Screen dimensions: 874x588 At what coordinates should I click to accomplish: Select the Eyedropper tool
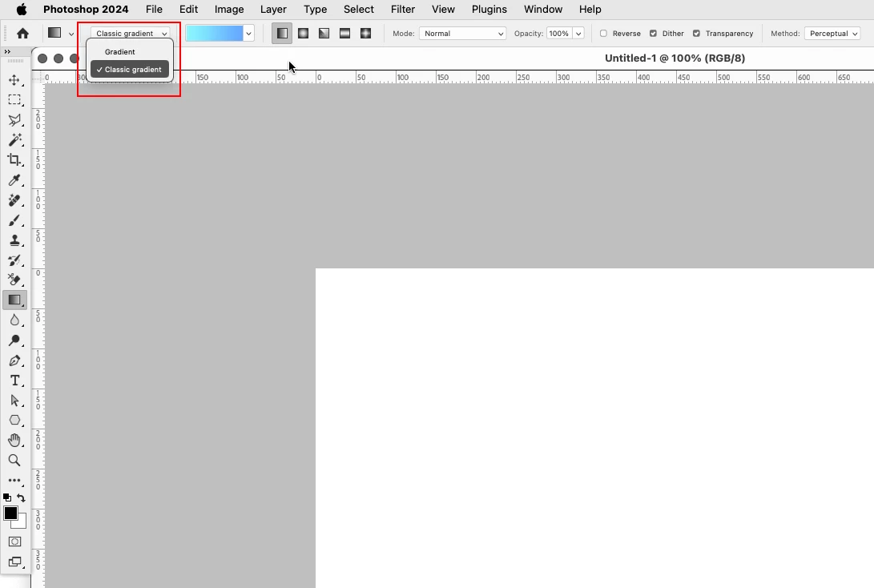14,180
